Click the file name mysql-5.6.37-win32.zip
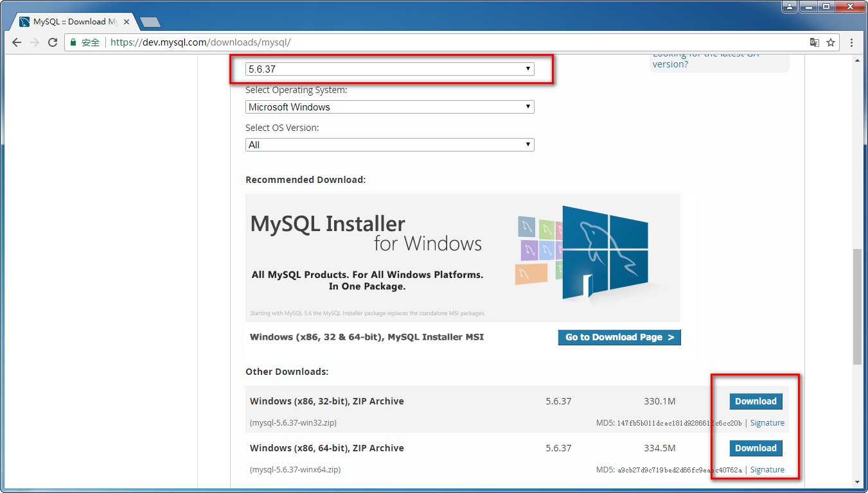 293,423
